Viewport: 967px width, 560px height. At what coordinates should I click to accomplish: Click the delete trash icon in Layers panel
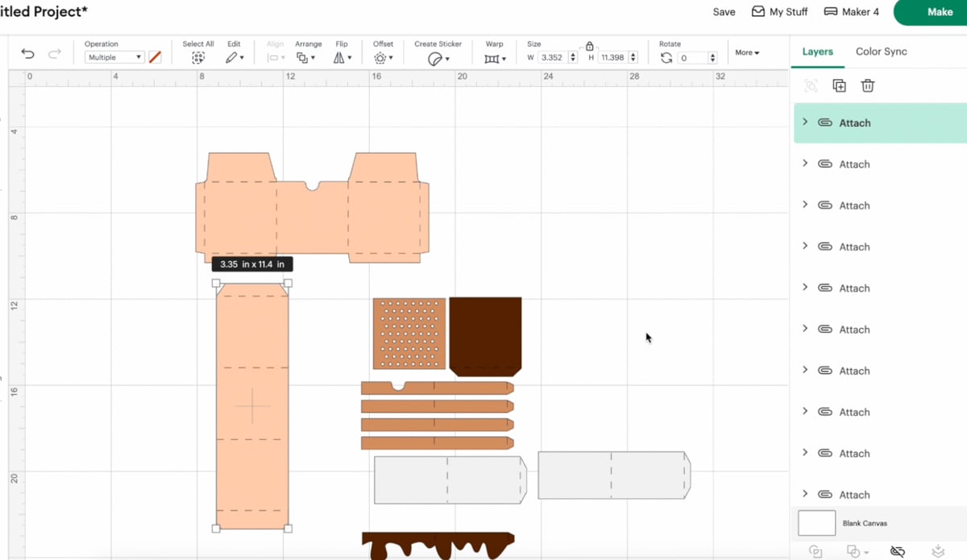click(867, 85)
